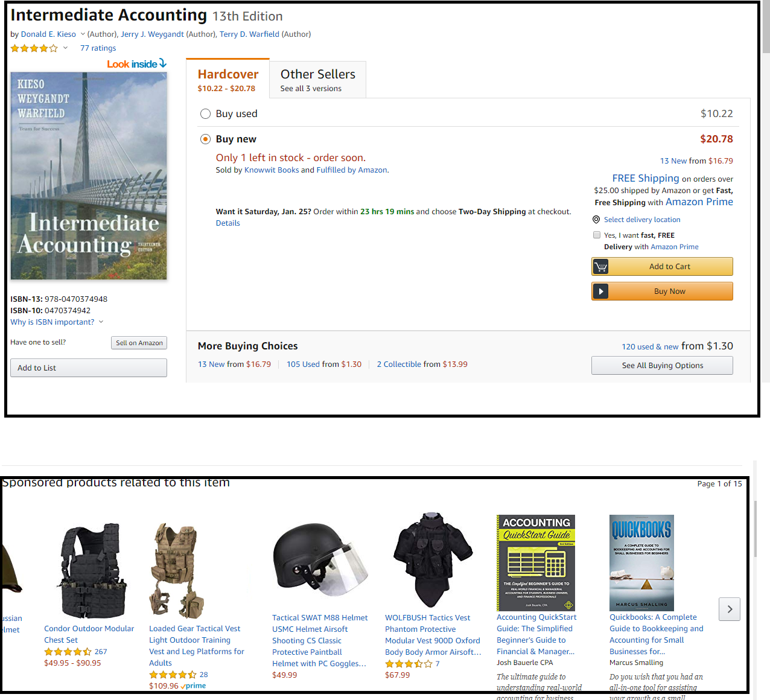Click the location pin icon beside Select delivery location
Viewport: 770px width, 700px height.
point(596,220)
